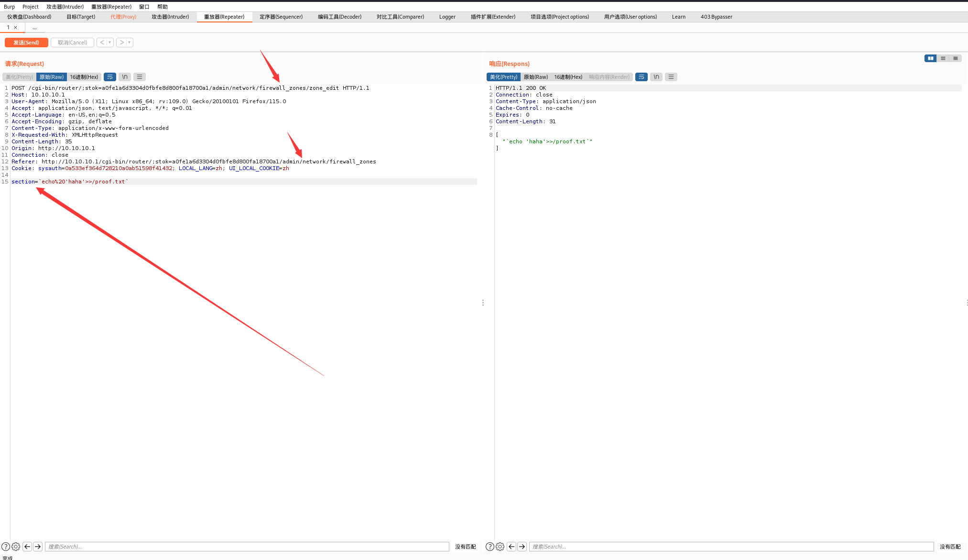
Task: Go to previous Request search match
Action: coord(27,547)
